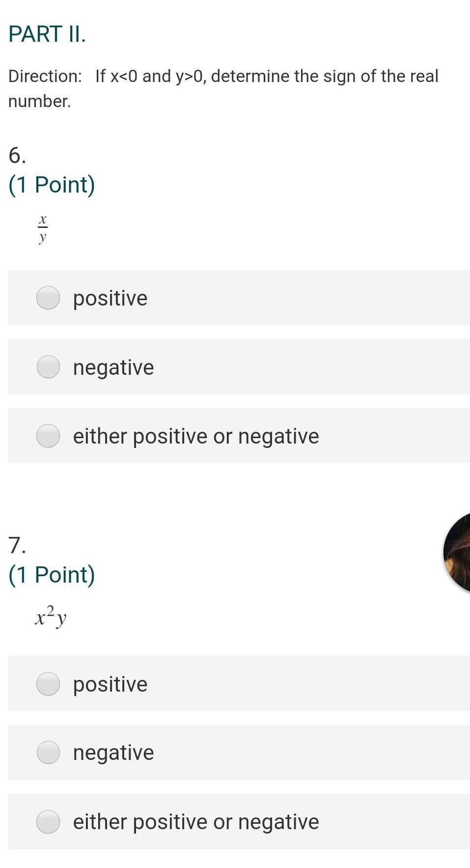Click the 'PART II.' section heading
This screenshot has height=868, width=470.
click(x=47, y=34)
